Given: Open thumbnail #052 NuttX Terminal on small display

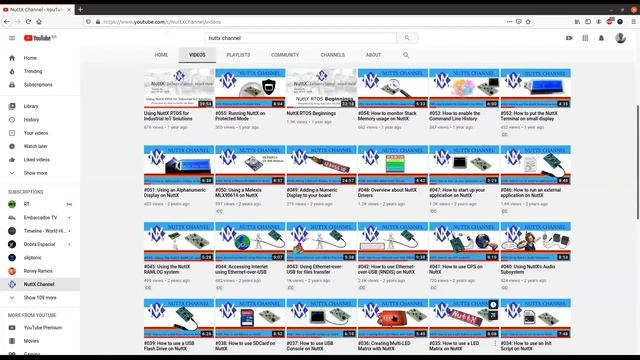Looking at the screenshot, I should [x=536, y=88].
